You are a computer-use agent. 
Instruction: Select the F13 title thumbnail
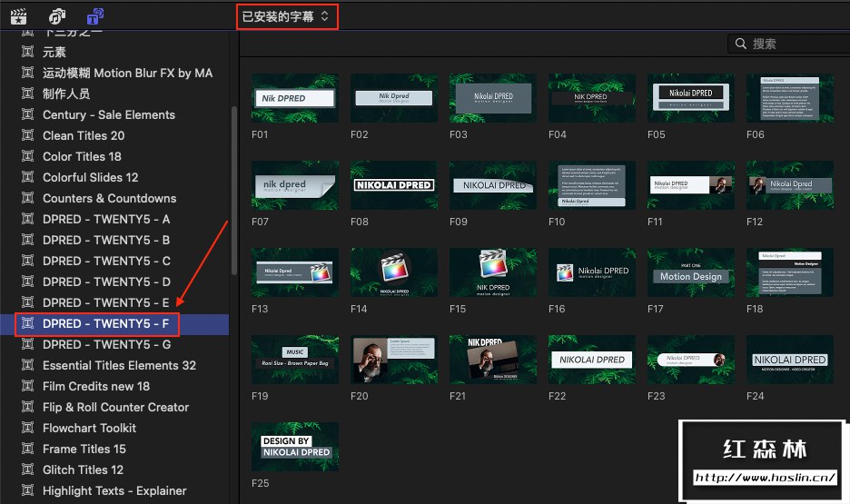pos(295,272)
